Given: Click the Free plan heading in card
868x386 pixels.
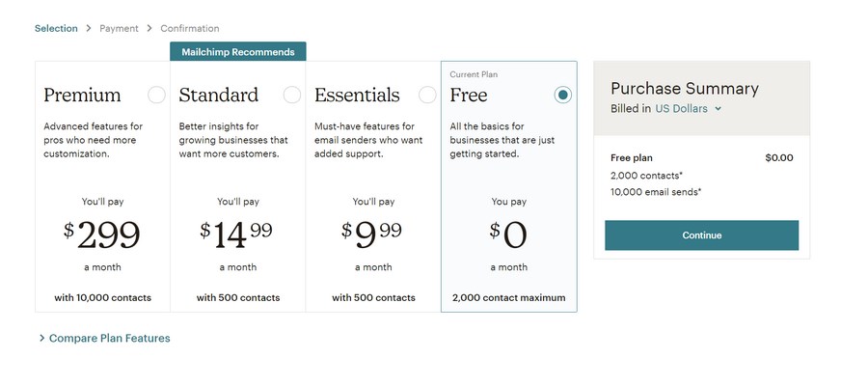Looking at the screenshot, I should pos(469,96).
